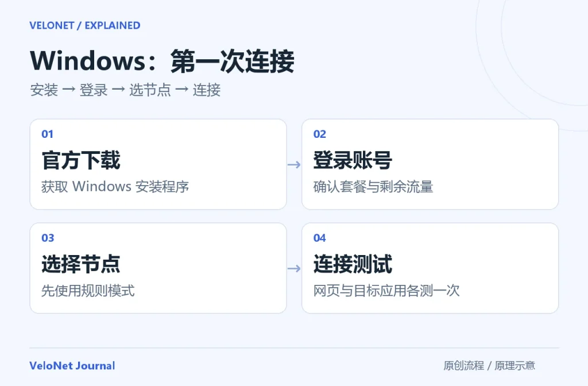The width and height of the screenshot is (588, 386).
Task: Click the text "确认套餐与剩余流量"
Action: tap(373, 187)
